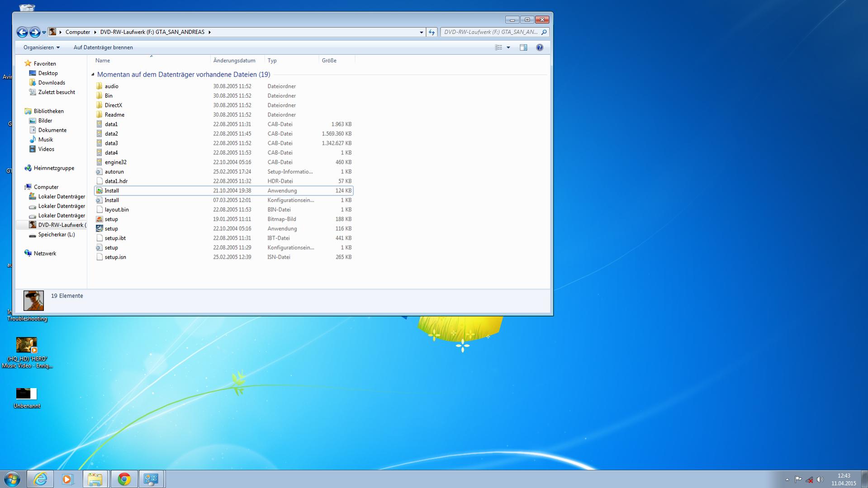Go forward with the Explorer forward arrow
This screenshot has height=488, width=868.
(x=34, y=32)
